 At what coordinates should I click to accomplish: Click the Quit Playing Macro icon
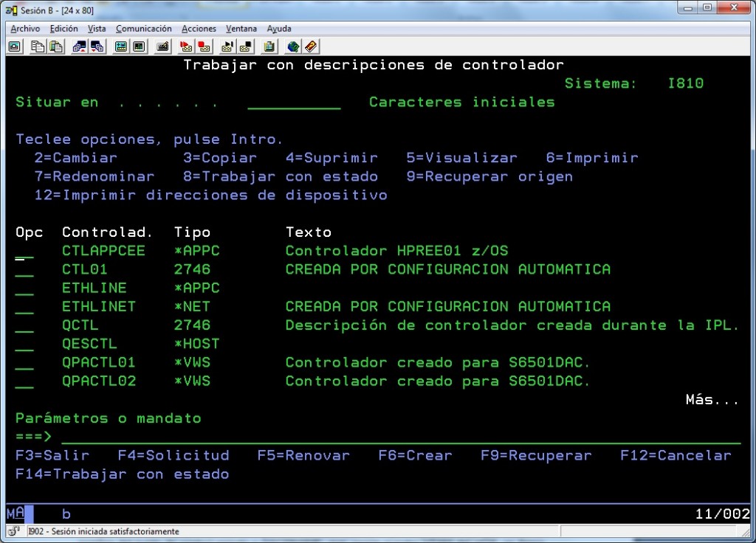tap(245, 46)
